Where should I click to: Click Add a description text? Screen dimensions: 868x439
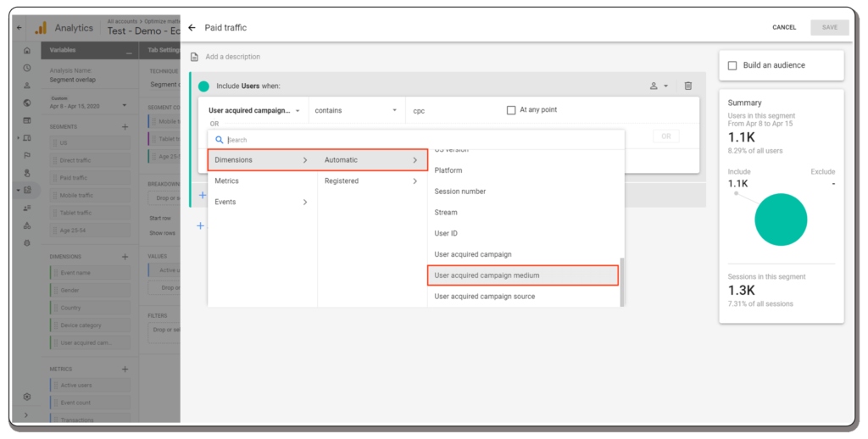[232, 57]
